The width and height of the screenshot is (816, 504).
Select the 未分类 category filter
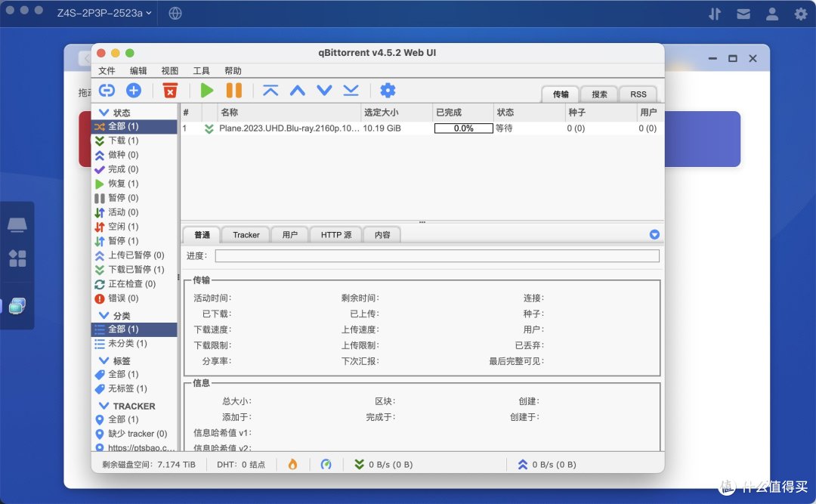125,345
